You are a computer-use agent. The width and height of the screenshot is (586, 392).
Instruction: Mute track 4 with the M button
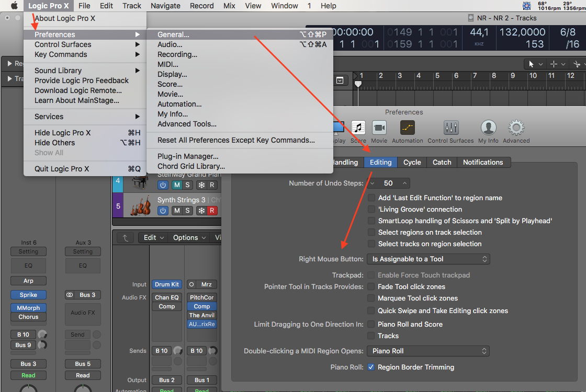click(x=177, y=185)
